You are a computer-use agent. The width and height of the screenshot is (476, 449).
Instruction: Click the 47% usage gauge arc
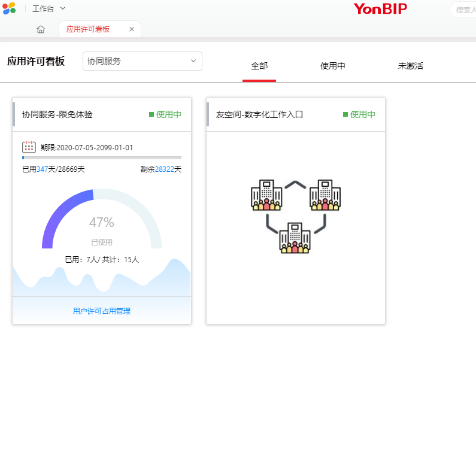coord(102,219)
